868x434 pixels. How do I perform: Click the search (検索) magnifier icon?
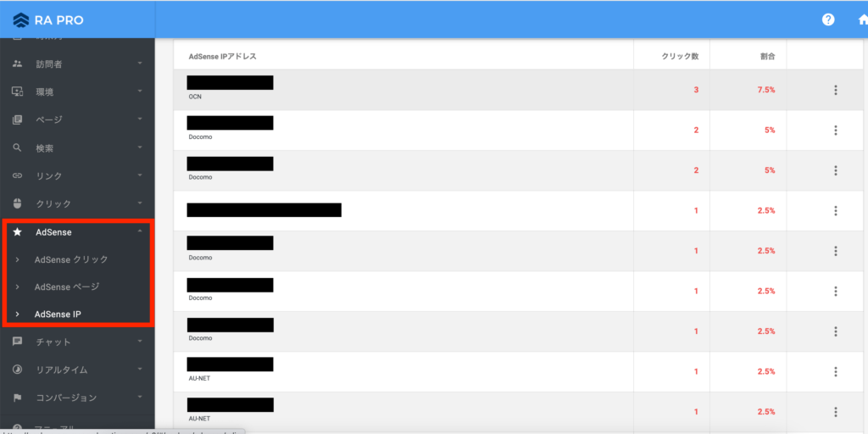[x=17, y=147]
